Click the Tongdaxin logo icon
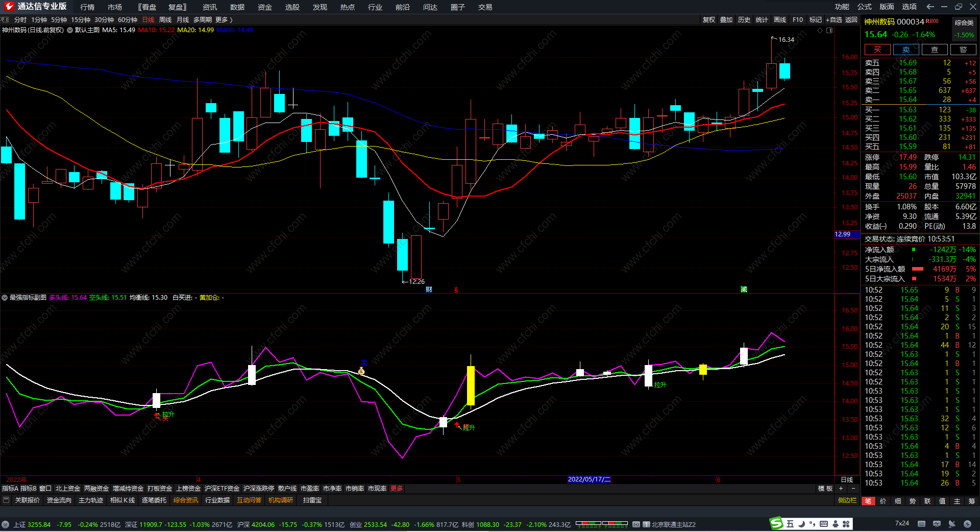The height and width of the screenshot is (532, 980). pos(9,7)
